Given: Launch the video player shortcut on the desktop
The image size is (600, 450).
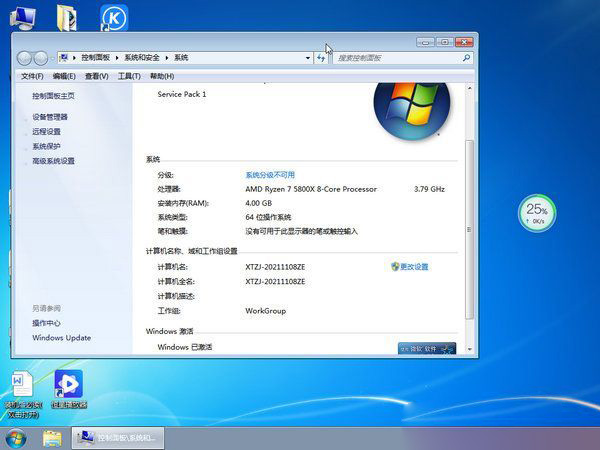Looking at the screenshot, I should coord(69,389).
